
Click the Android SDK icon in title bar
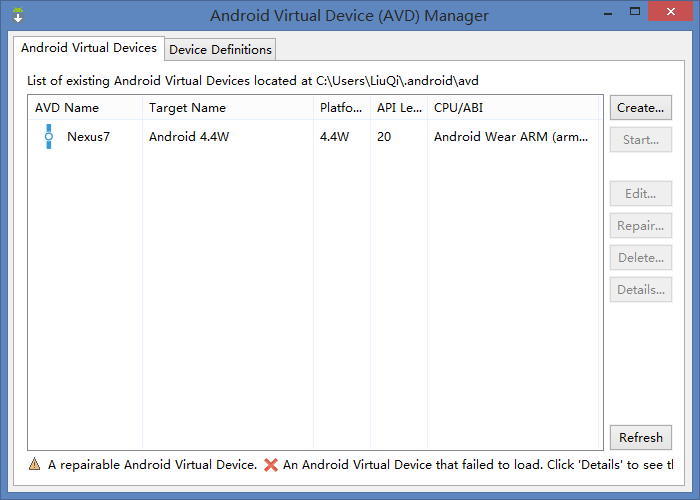click(x=18, y=15)
